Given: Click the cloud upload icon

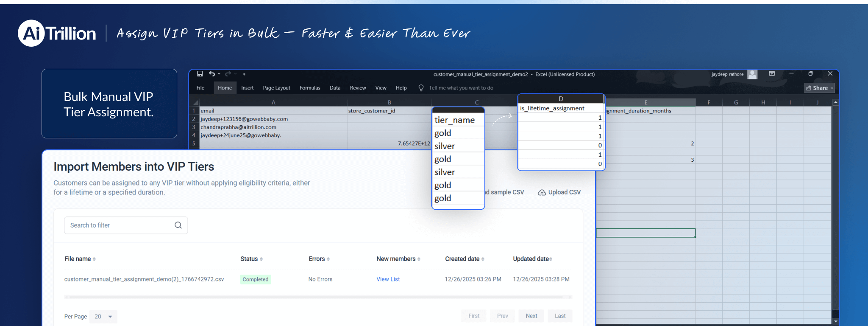Looking at the screenshot, I should [542, 192].
